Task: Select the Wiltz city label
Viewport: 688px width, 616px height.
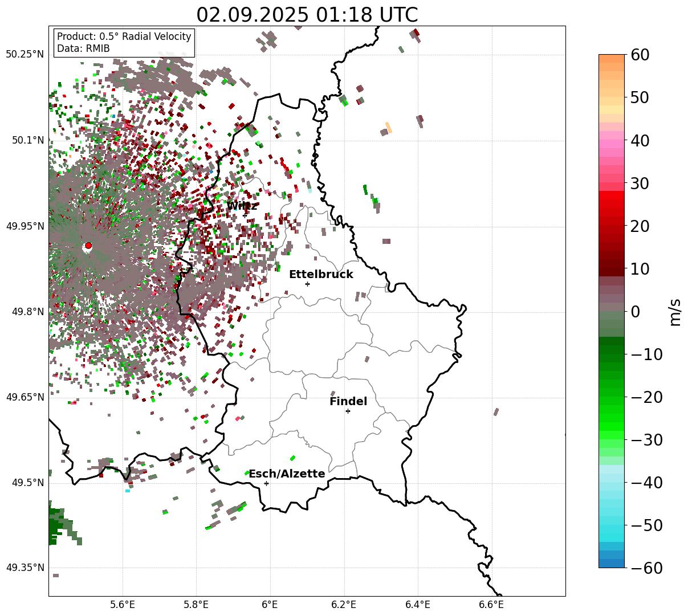Action: [x=242, y=206]
